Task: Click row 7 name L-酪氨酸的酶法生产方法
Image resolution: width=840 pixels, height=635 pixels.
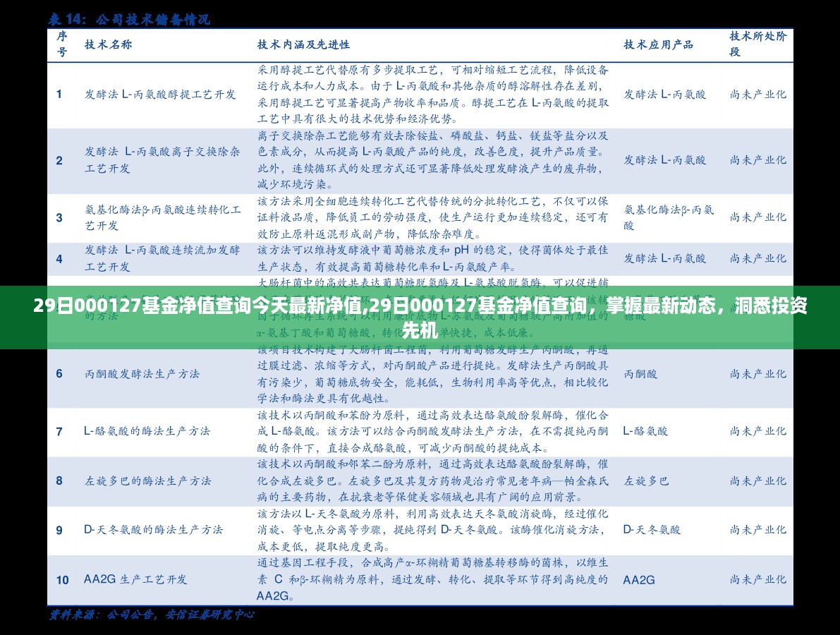Action: coord(147,431)
